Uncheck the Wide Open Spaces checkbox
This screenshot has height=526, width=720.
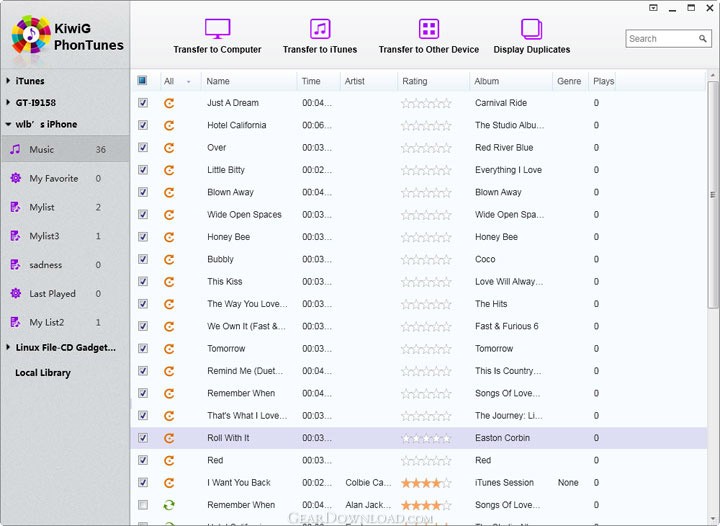[x=143, y=214]
